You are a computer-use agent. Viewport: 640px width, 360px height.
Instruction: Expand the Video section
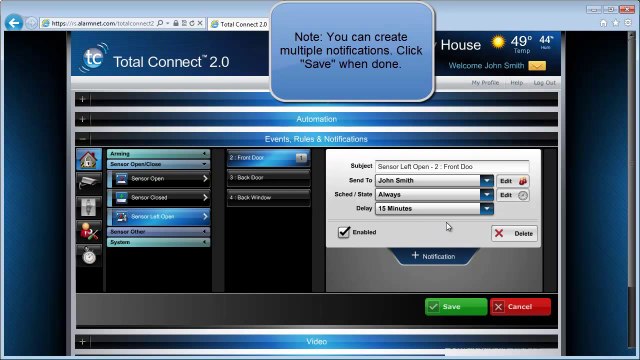82,341
